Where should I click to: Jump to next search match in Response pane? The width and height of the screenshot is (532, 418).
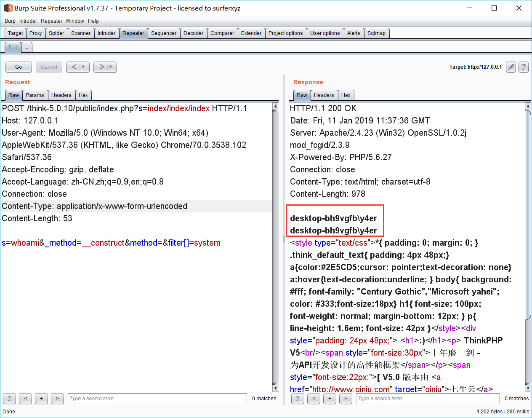(346, 399)
